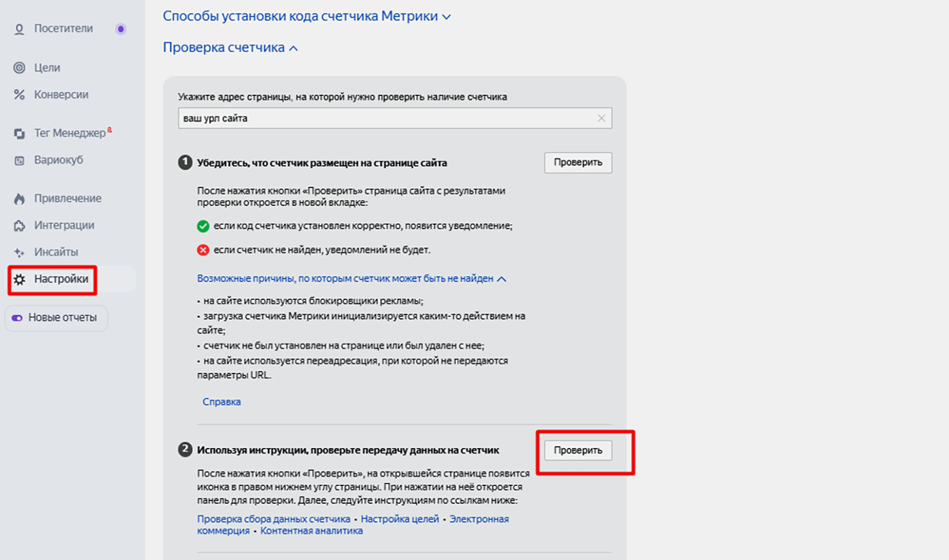Toggle the Новые отчеты switch
This screenshot has height=560, width=949.
[17, 318]
